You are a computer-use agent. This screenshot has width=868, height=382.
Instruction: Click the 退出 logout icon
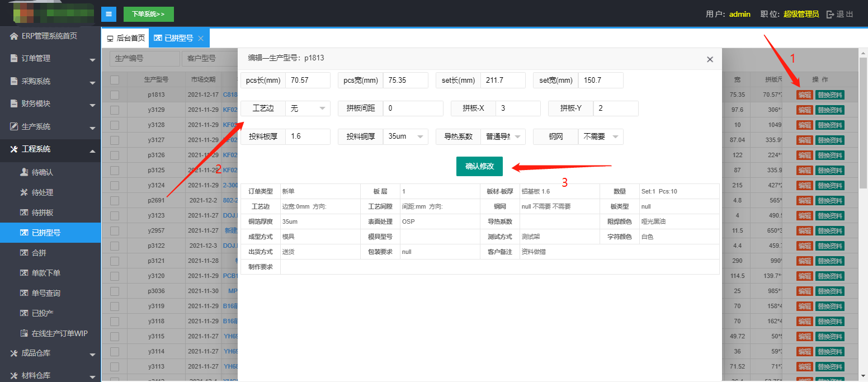coord(830,14)
